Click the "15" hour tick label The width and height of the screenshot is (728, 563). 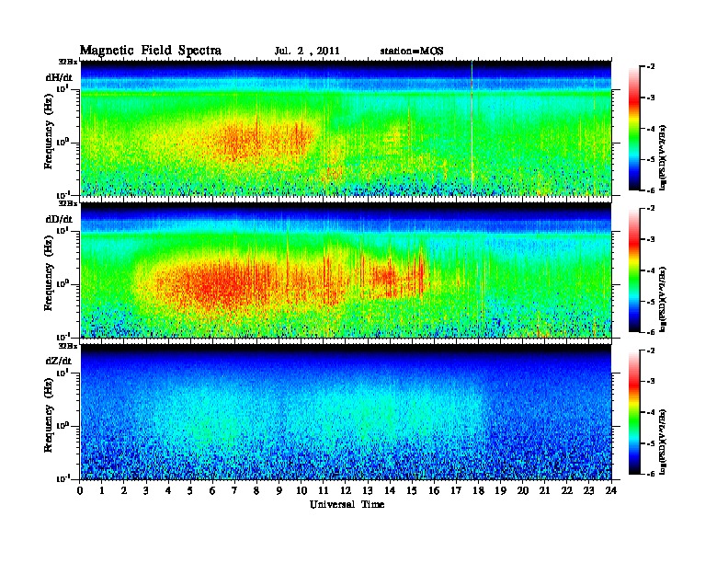click(x=412, y=490)
